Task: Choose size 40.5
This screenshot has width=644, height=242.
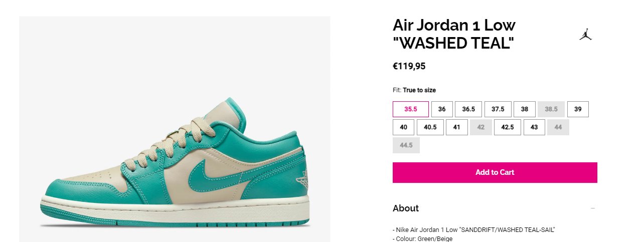Action: pos(430,127)
